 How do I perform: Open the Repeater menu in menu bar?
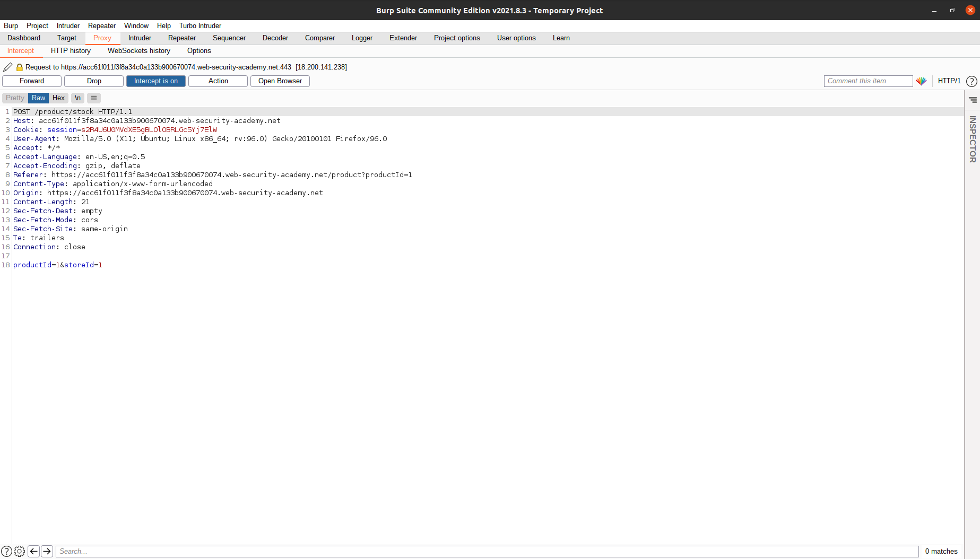pos(102,26)
